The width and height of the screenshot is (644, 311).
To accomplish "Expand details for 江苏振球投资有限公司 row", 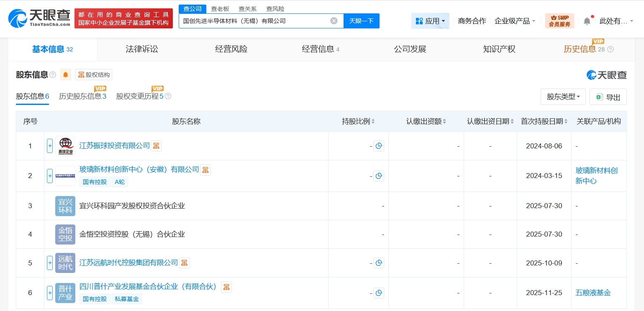I will coord(49,146).
